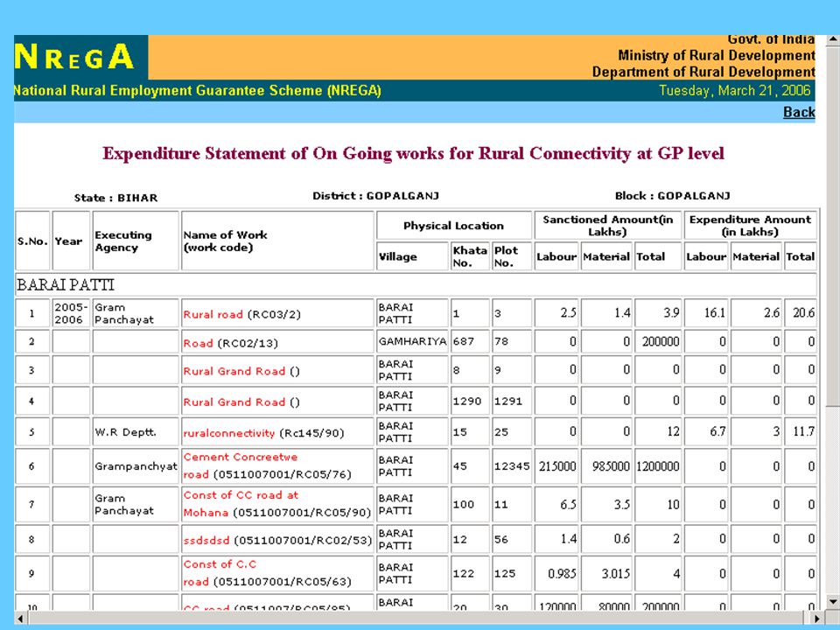Open the ruralconnectivity (Rc145/90) work link

pyautogui.click(x=228, y=433)
